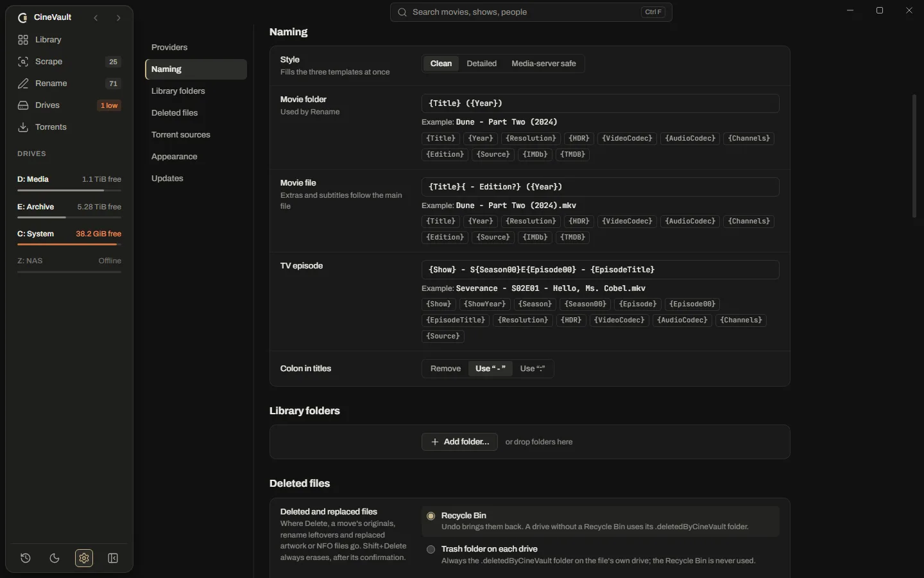
Task: Choose the Clean naming style
Action: click(441, 64)
